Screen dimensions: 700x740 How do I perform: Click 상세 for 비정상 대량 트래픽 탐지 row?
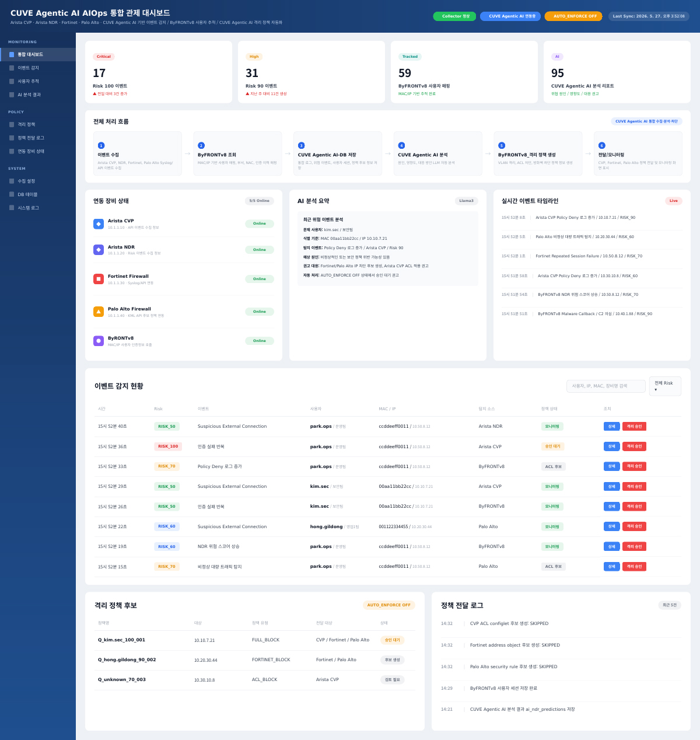coord(612,567)
